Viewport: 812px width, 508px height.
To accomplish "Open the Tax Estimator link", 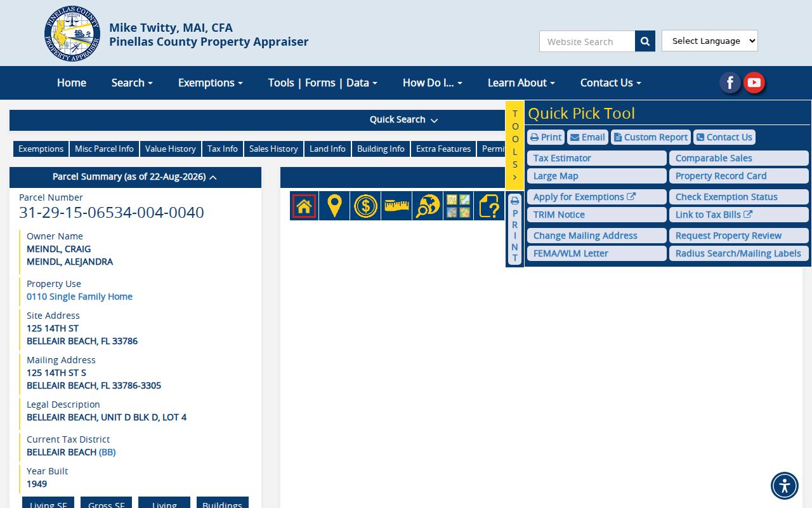I will [597, 158].
